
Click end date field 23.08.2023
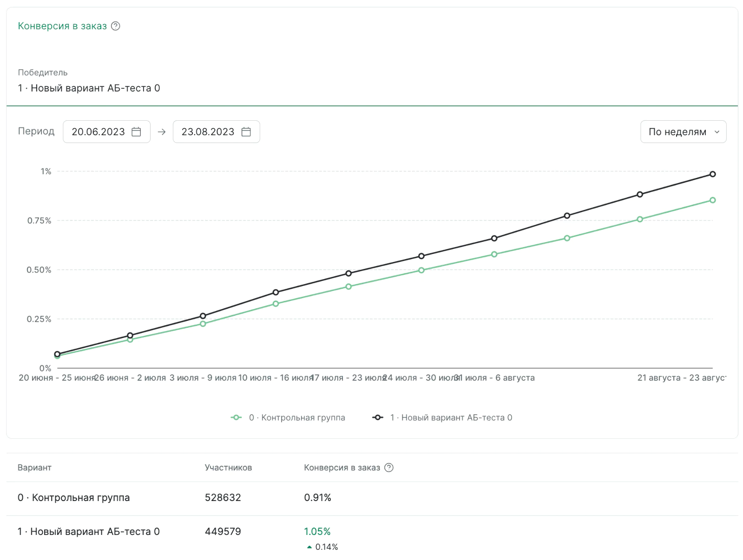pyautogui.click(x=216, y=132)
